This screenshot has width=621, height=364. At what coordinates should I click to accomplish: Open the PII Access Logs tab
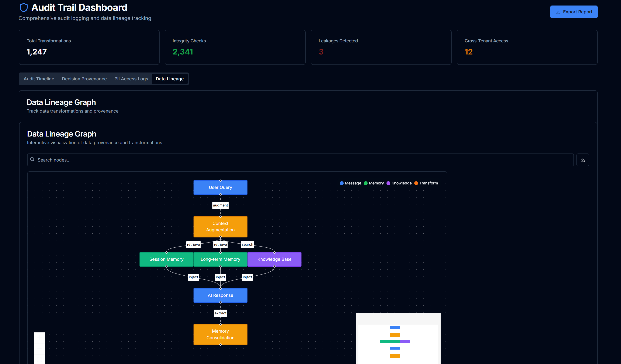[x=131, y=79]
